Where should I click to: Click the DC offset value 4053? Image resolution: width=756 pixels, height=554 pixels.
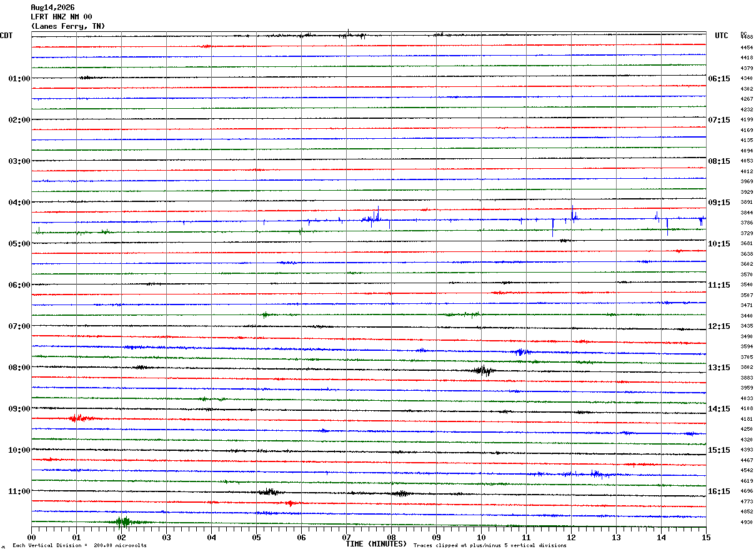tap(747, 161)
